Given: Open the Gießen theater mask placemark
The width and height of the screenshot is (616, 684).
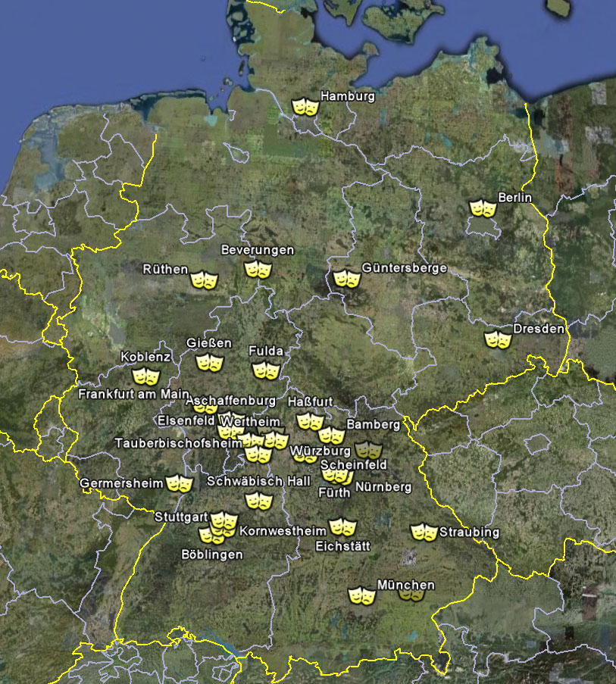Looking at the screenshot, I should click(x=210, y=363).
